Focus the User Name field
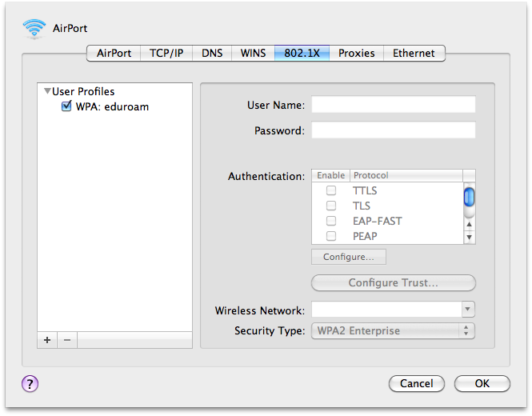This screenshot has width=532, height=416. point(394,105)
